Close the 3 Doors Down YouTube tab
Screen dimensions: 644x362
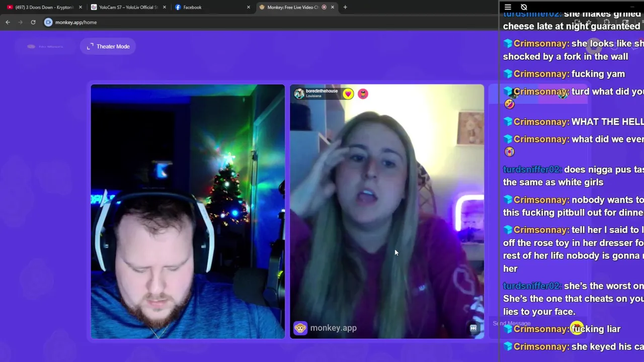point(80,7)
